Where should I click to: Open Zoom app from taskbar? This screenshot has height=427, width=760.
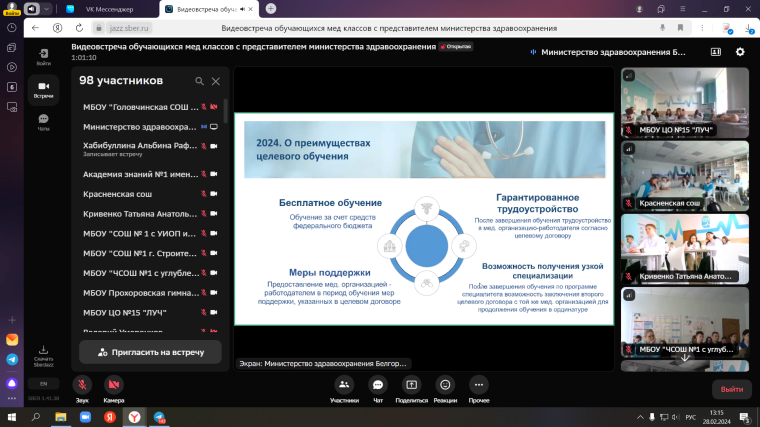85,417
